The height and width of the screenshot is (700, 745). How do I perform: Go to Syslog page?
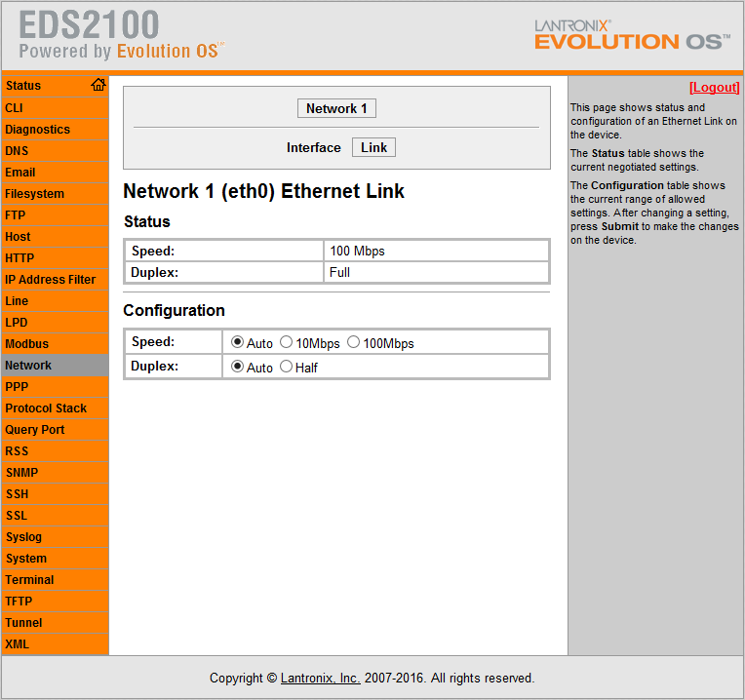click(56, 537)
